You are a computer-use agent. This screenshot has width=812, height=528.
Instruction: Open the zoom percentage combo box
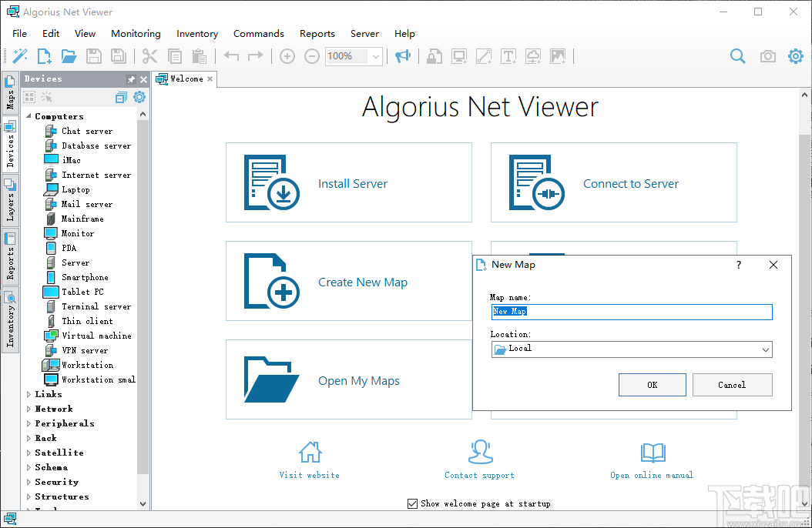click(375, 56)
